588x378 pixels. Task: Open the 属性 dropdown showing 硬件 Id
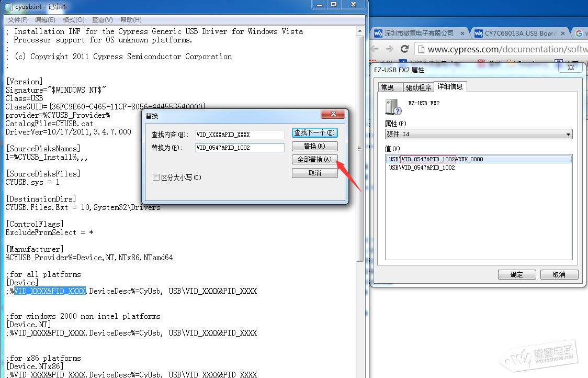point(479,134)
